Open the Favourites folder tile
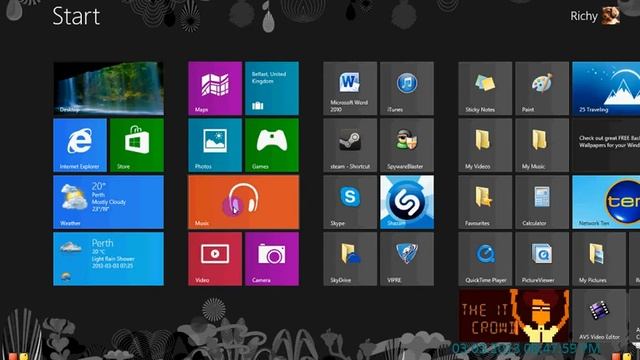This screenshot has height=360, width=640. [x=485, y=202]
